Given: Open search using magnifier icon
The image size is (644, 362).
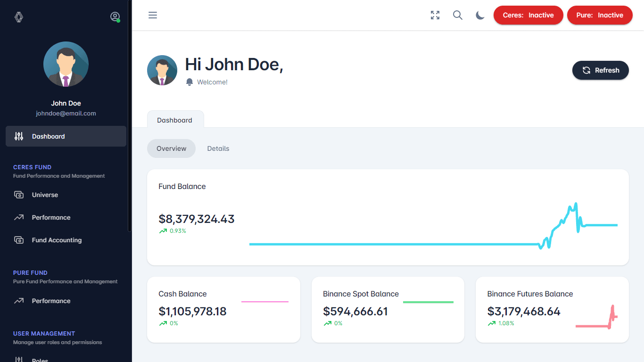Looking at the screenshot, I should tap(458, 15).
